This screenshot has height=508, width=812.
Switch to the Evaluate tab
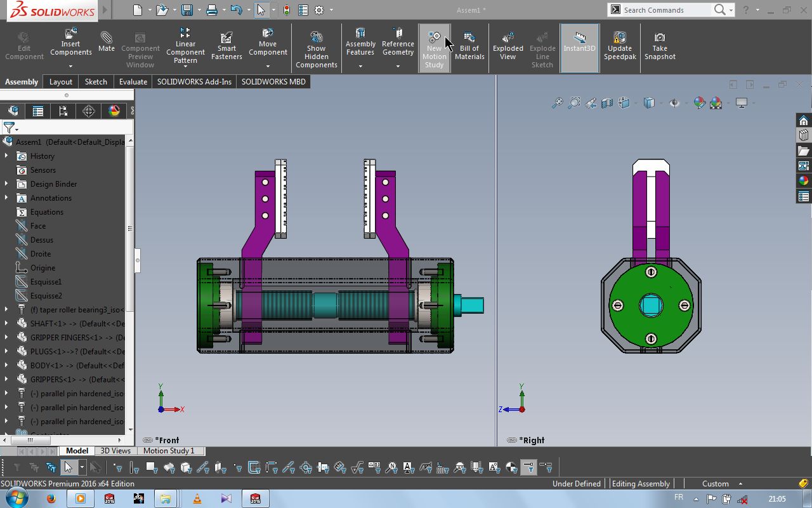133,81
